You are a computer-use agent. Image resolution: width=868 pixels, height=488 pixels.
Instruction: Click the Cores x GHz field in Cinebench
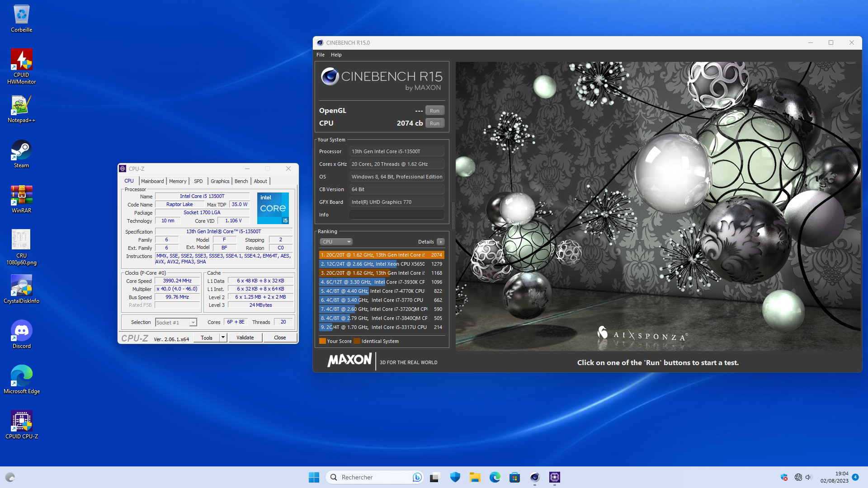pyautogui.click(x=397, y=164)
